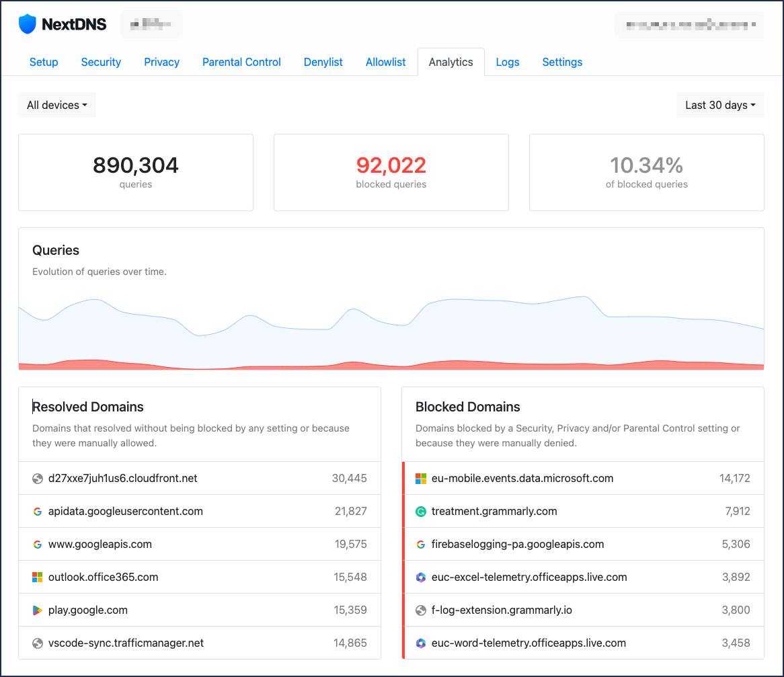Click the 890,304 total queries figure

(136, 165)
